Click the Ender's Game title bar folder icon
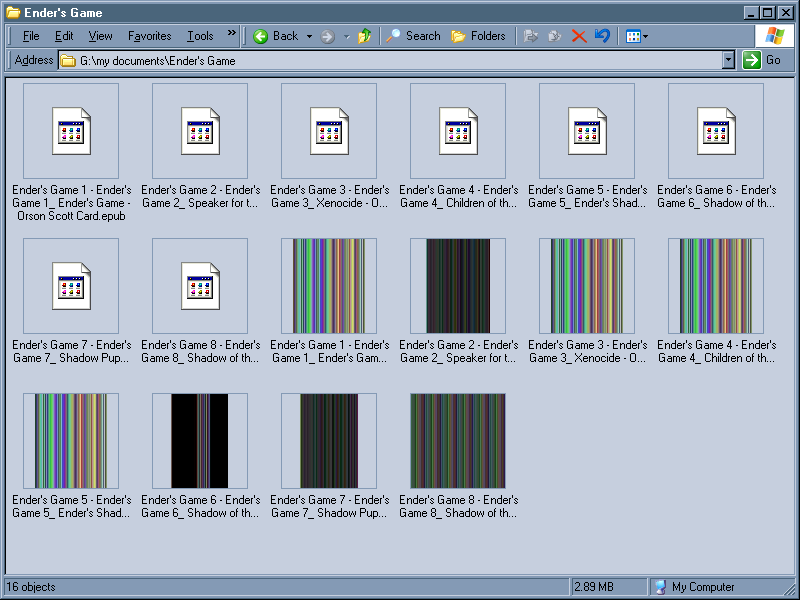800x600 pixels. [13, 12]
